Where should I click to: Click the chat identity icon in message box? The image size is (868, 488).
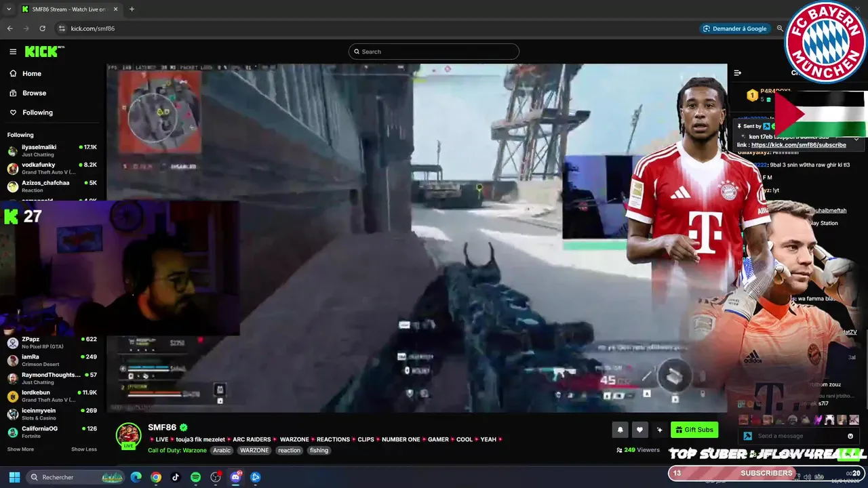748,436
